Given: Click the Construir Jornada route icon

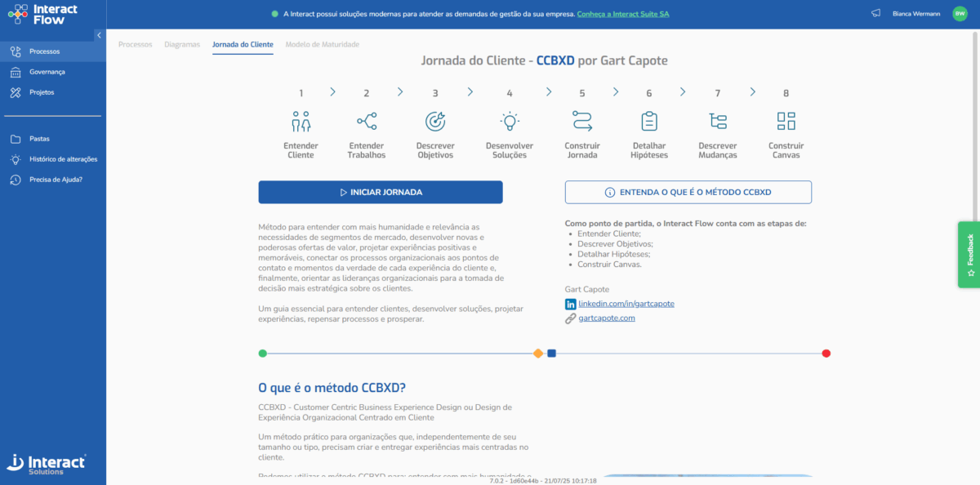Looking at the screenshot, I should pos(582,122).
